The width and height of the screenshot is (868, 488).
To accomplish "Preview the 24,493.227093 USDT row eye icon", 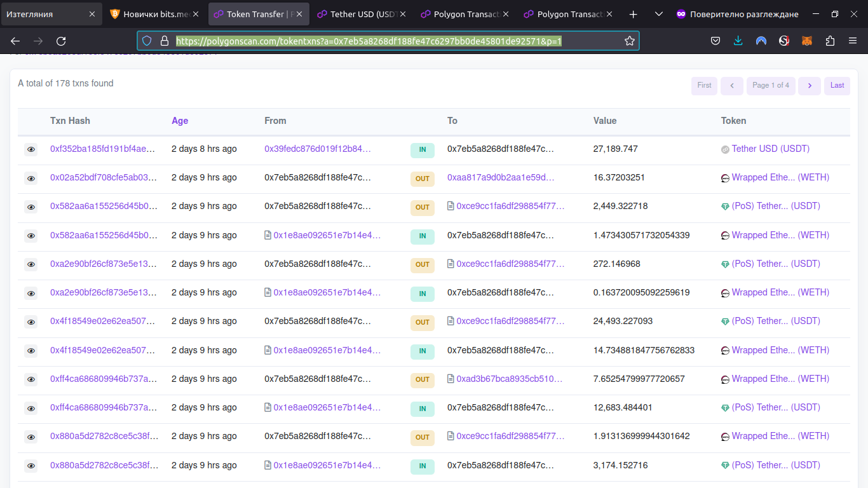I will point(31,322).
